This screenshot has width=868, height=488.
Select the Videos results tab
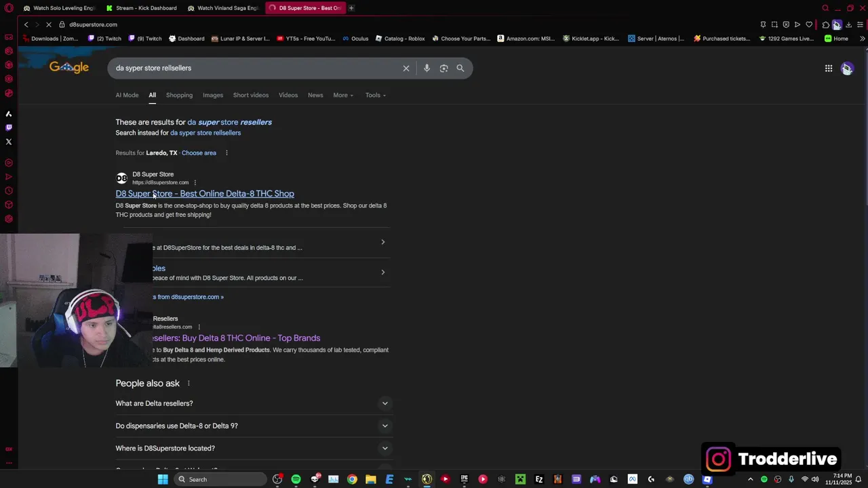click(288, 95)
